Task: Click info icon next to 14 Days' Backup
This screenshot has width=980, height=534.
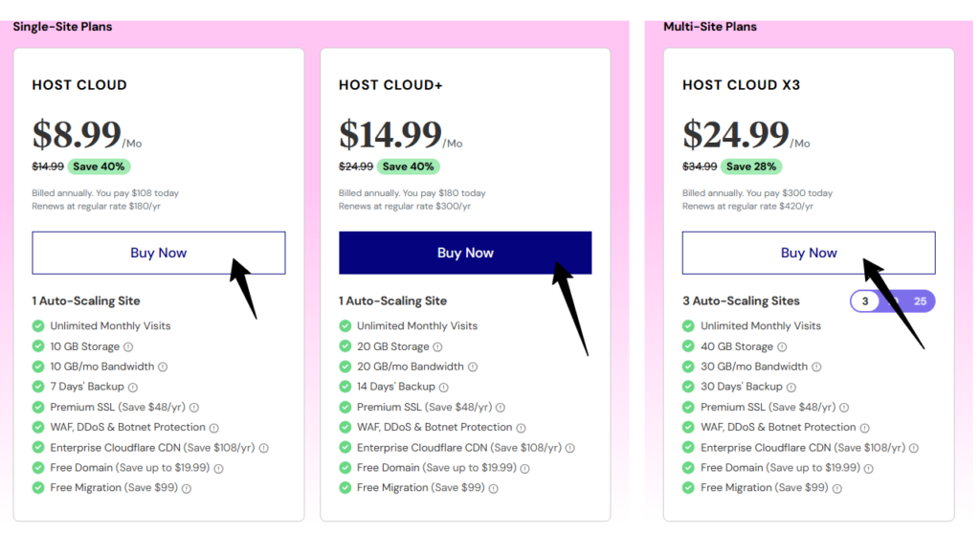Action: [x=444, y=388]
